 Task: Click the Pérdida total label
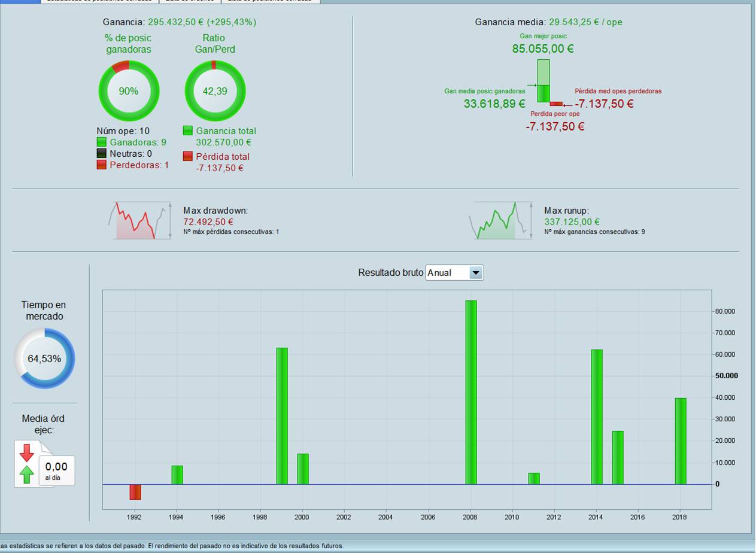click(x=223, y=157)
